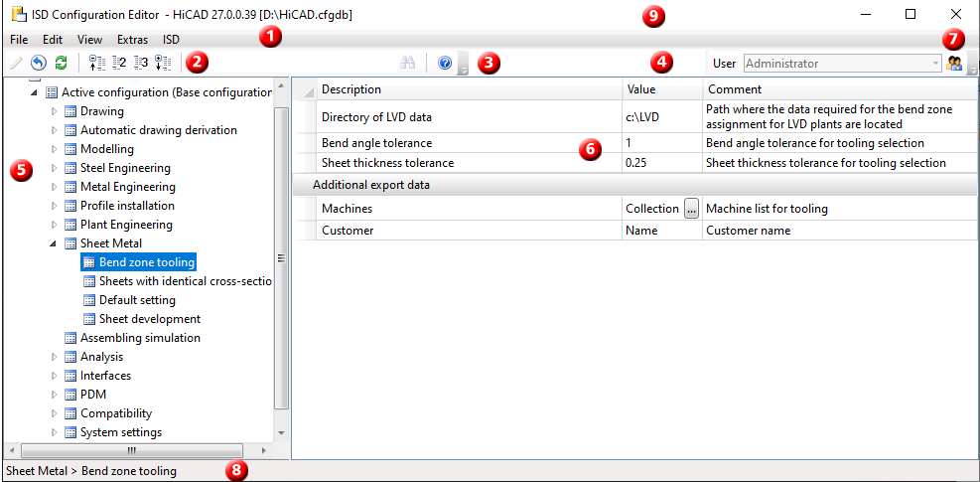
Task: Expand Automatic drawing derivation node
Action: [54, 130]
